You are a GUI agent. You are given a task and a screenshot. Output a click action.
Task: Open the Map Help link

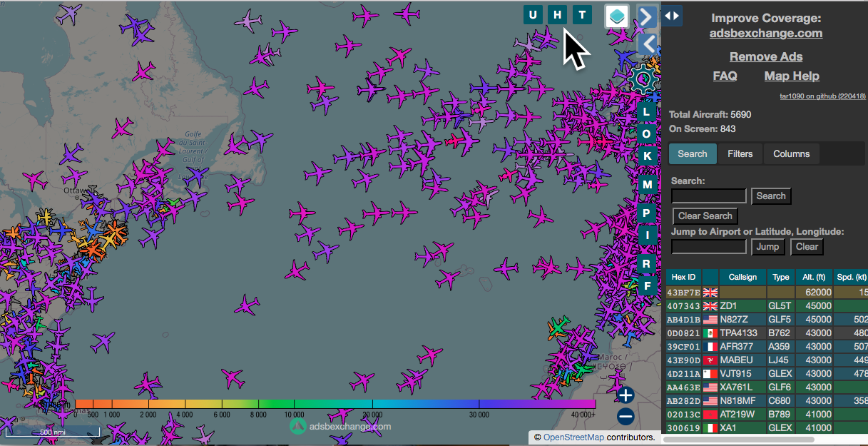792,76
